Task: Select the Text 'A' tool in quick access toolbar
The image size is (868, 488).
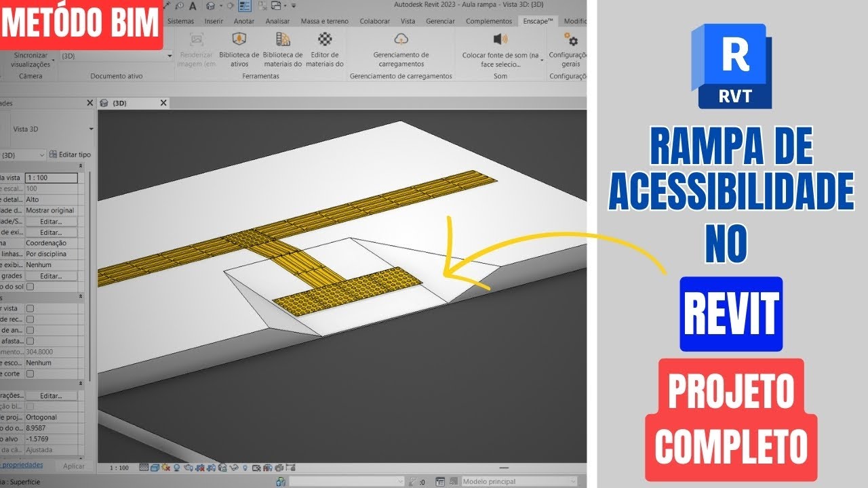Action: pos(193,6)
